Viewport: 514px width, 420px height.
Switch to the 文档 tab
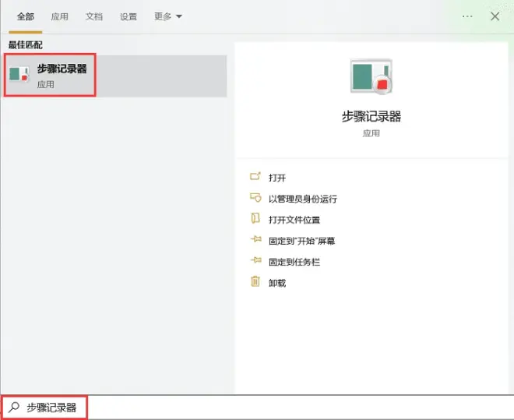click(94, 16)
